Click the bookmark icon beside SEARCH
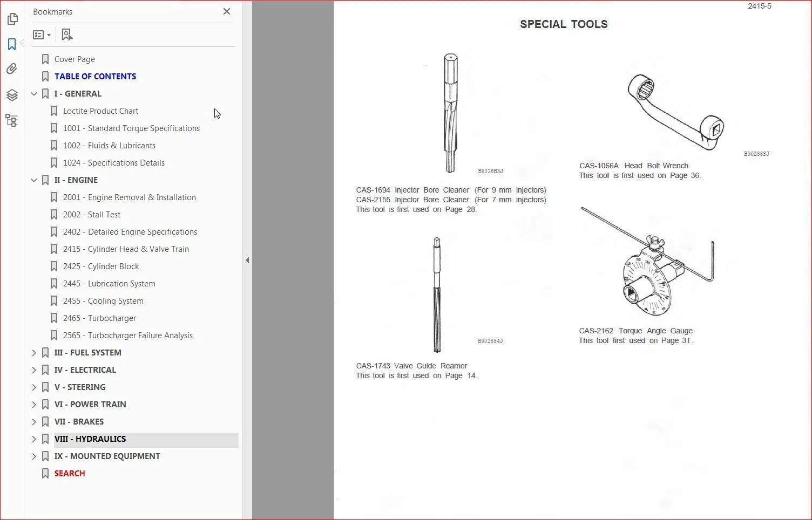The width and height of the screenshot is (812, 520). (45, 474)
